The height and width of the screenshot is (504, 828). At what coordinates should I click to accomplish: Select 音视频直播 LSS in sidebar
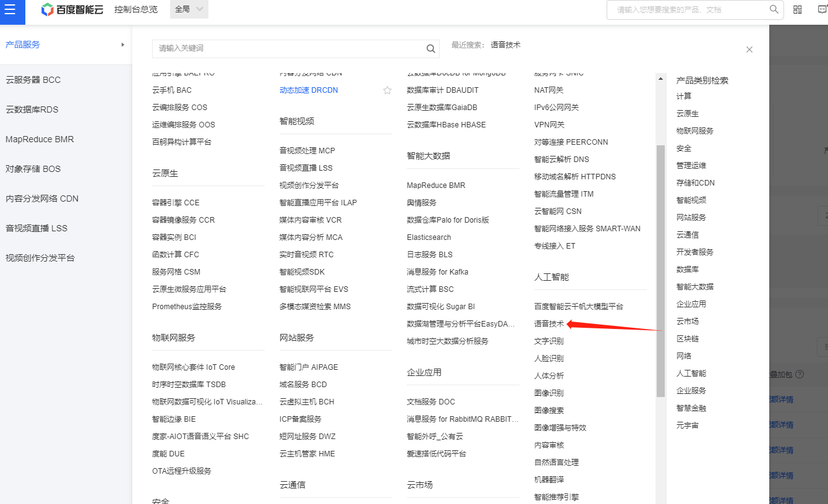pos(36,228)
